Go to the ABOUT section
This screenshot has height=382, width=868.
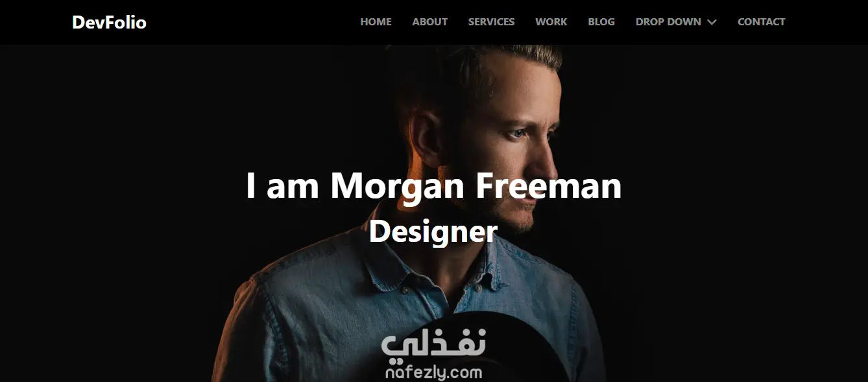click(x=429, y=21)
